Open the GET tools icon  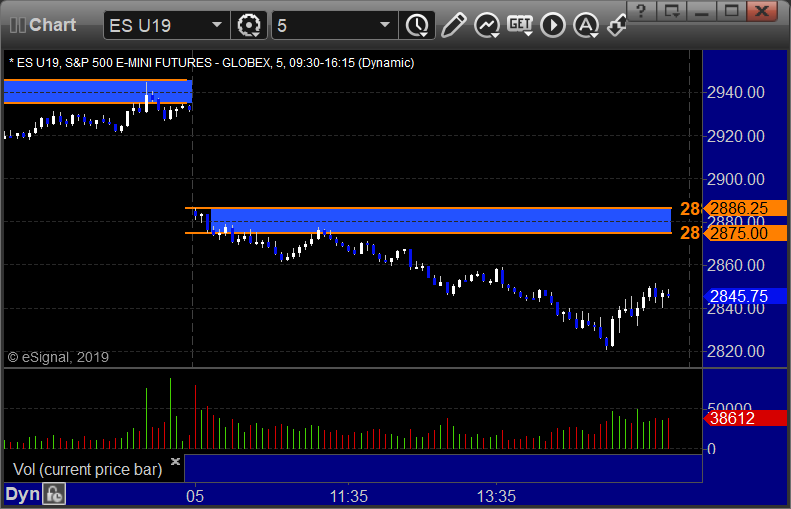520,25
